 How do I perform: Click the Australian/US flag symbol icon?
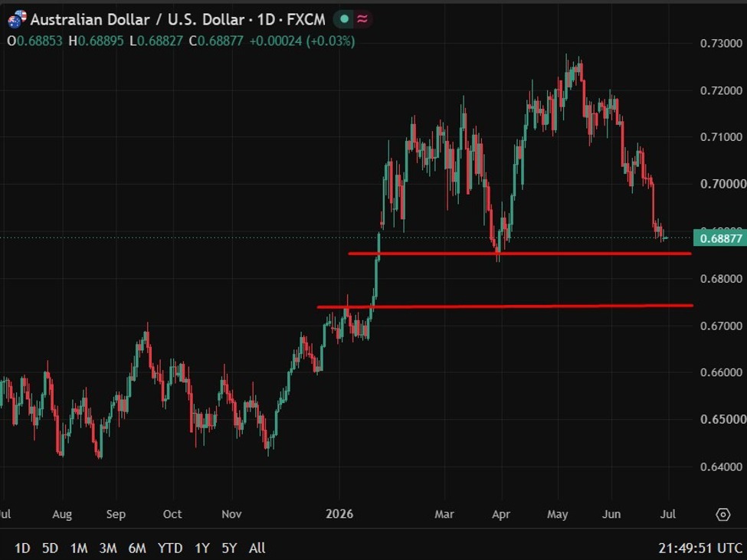tap(17, 19)
